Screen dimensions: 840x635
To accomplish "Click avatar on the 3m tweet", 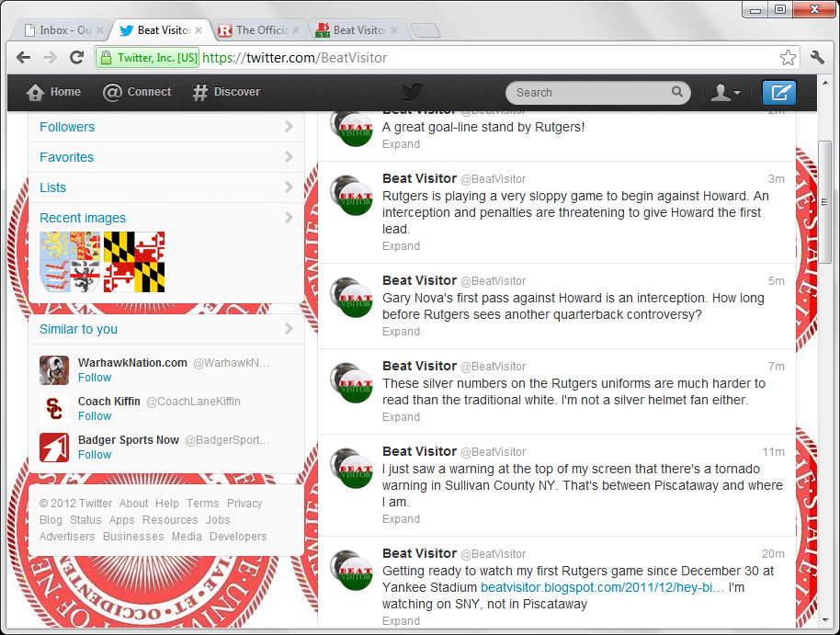I will 351,195.
